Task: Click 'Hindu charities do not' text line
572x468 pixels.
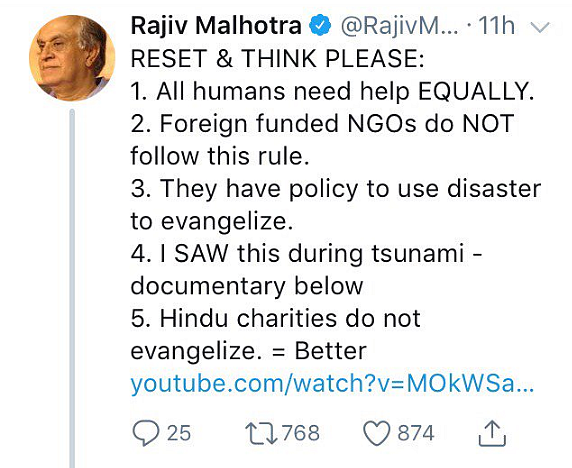Action: coord(276,319)
